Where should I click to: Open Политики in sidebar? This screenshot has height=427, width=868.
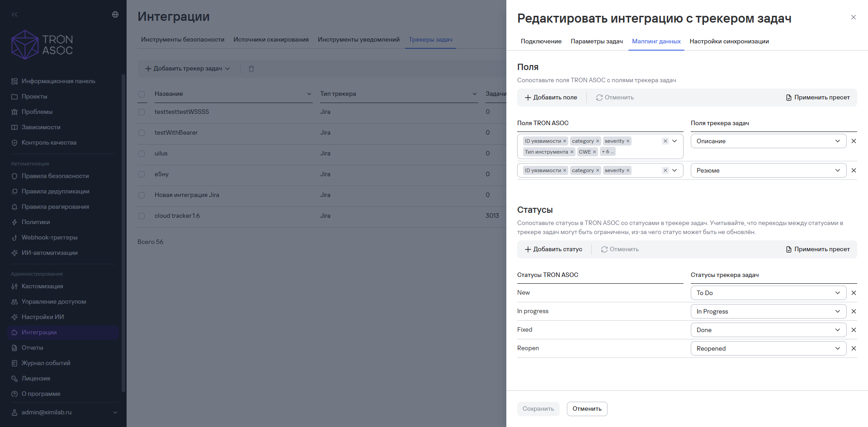click(x=36, y=222)
